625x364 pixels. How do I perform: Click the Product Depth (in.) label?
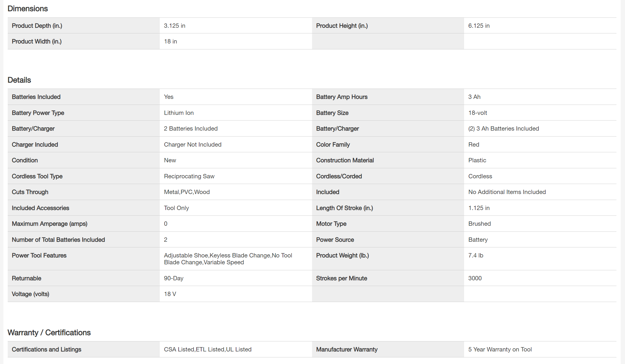37,26
